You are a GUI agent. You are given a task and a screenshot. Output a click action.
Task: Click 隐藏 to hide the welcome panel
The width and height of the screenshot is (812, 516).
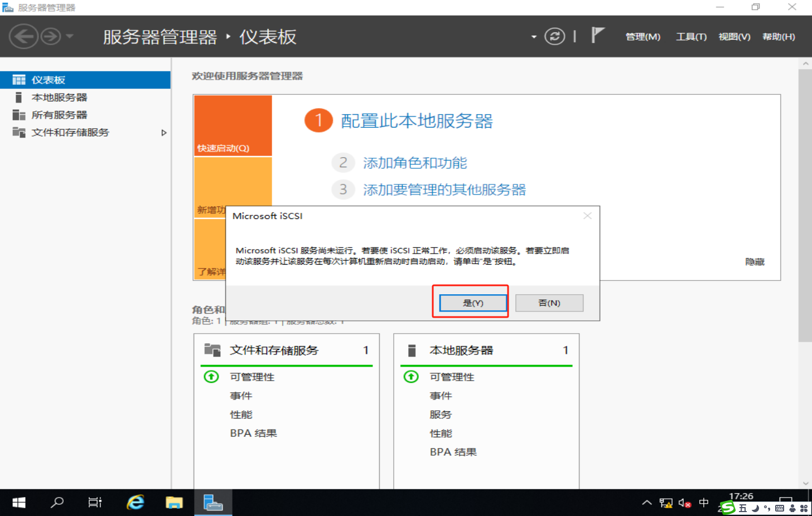click(x=755, y=262)
